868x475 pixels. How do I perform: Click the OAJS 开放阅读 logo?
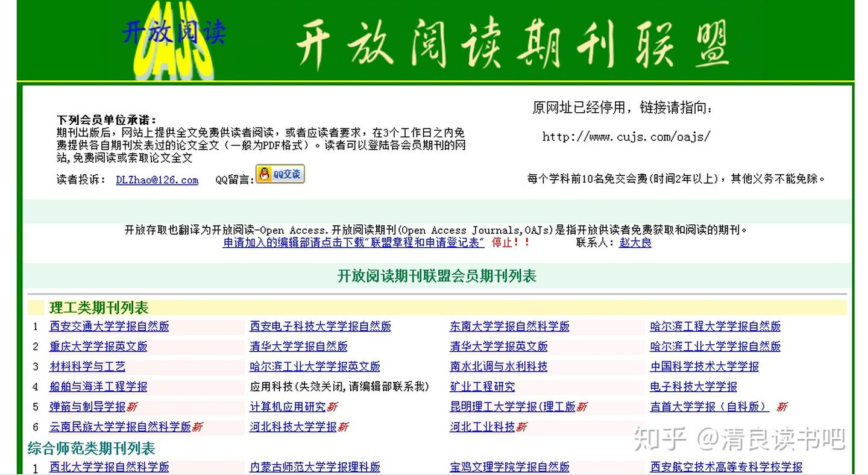click(174, 40)
